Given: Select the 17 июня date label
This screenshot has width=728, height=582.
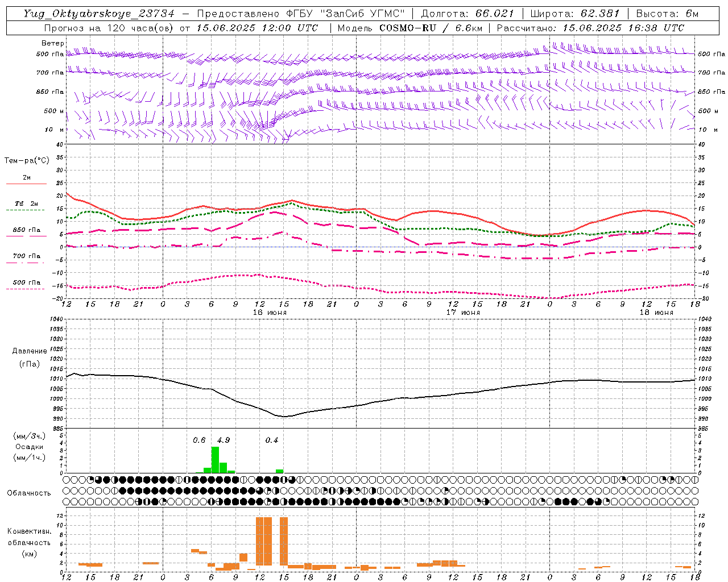Looking at the screenshot, I should click(463, 313).
